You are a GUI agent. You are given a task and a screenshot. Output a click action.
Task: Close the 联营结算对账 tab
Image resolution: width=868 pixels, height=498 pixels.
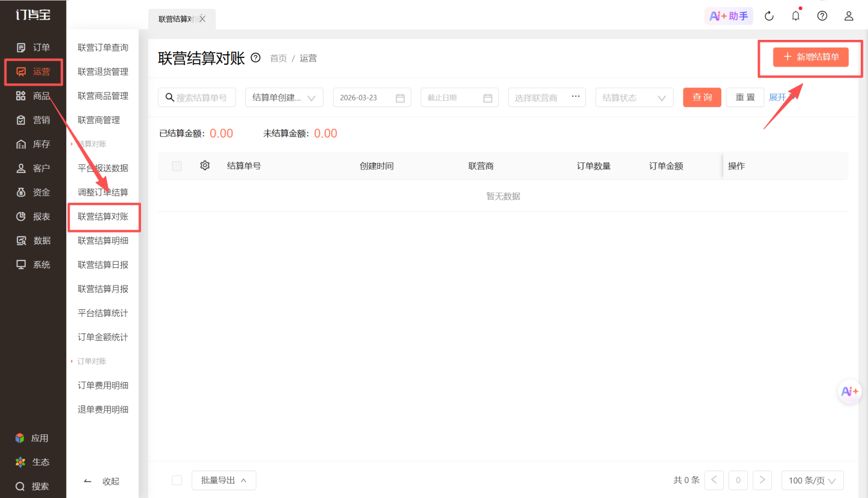[203, 19]
